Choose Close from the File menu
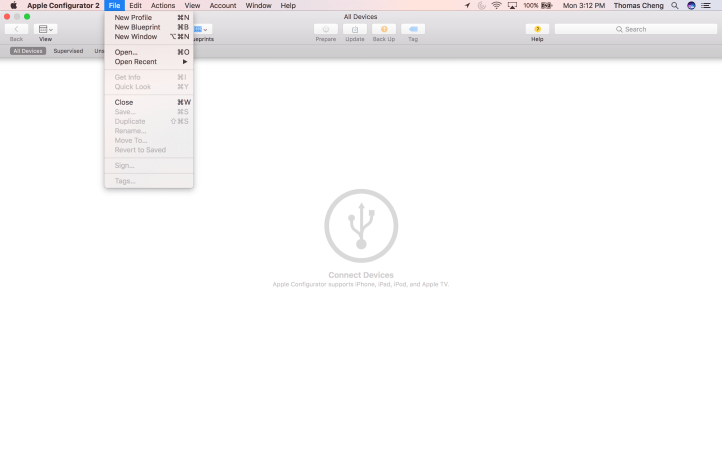The width and height of the screenshot is (722, 451). point(149,102)
